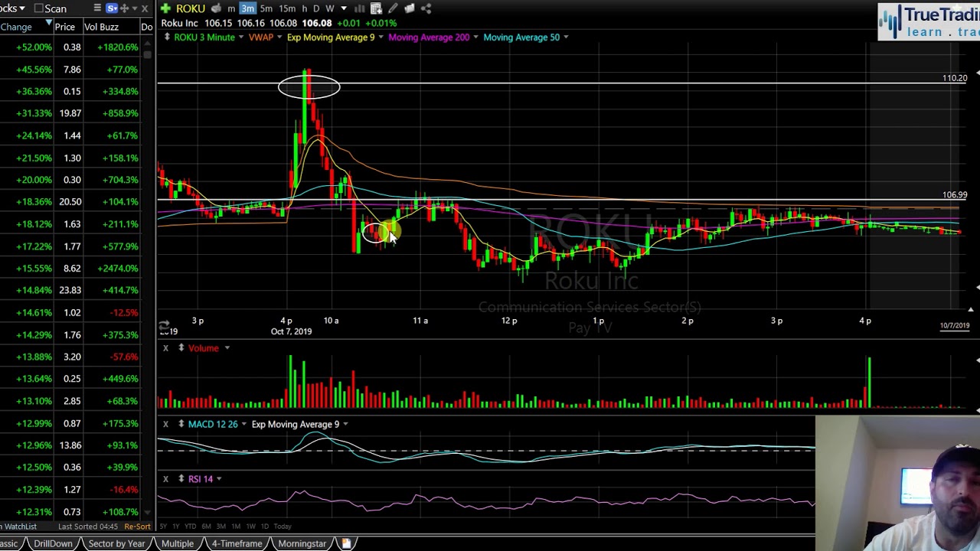
Task: Add a new symbol with the green plus
Action: coord(165,8)
